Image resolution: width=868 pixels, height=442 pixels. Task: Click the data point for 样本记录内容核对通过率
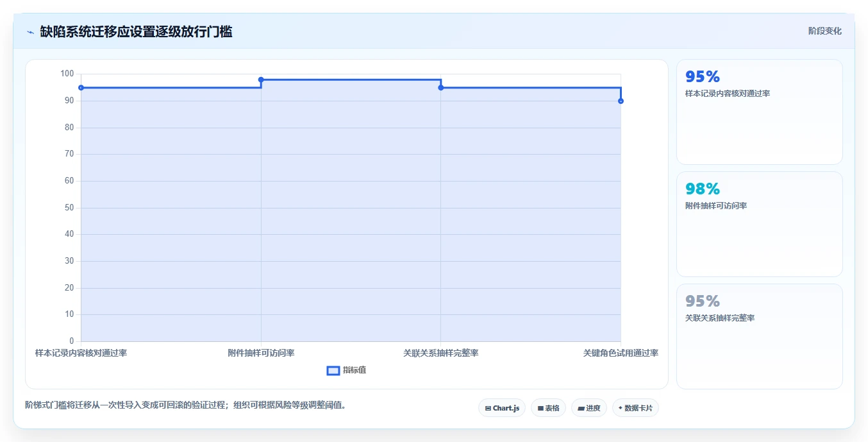[x=81, y=87]
